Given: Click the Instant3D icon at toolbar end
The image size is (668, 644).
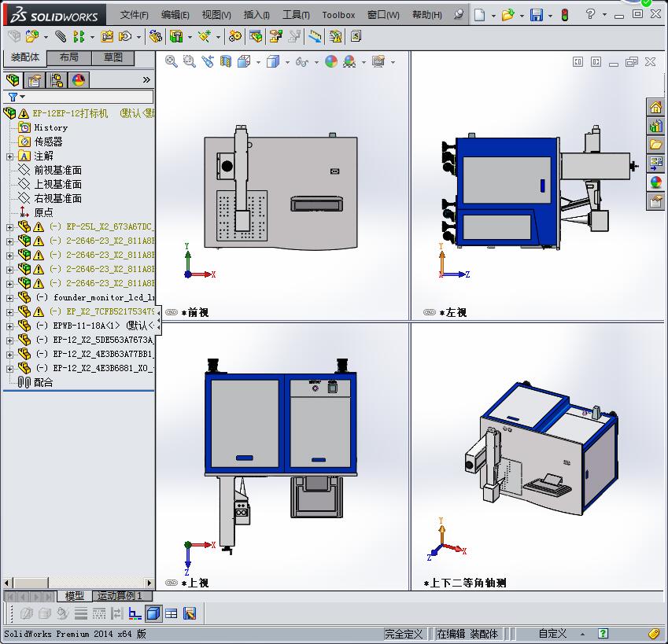Looking at the screenshot, I should coord(356,37).
